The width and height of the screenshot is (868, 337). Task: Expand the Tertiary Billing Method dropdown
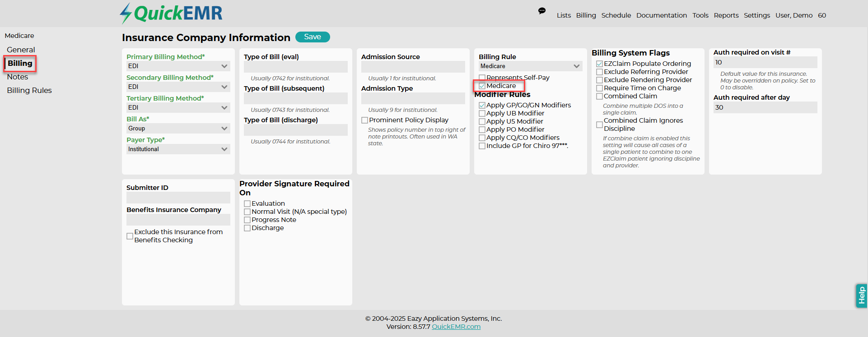[178, 107]
